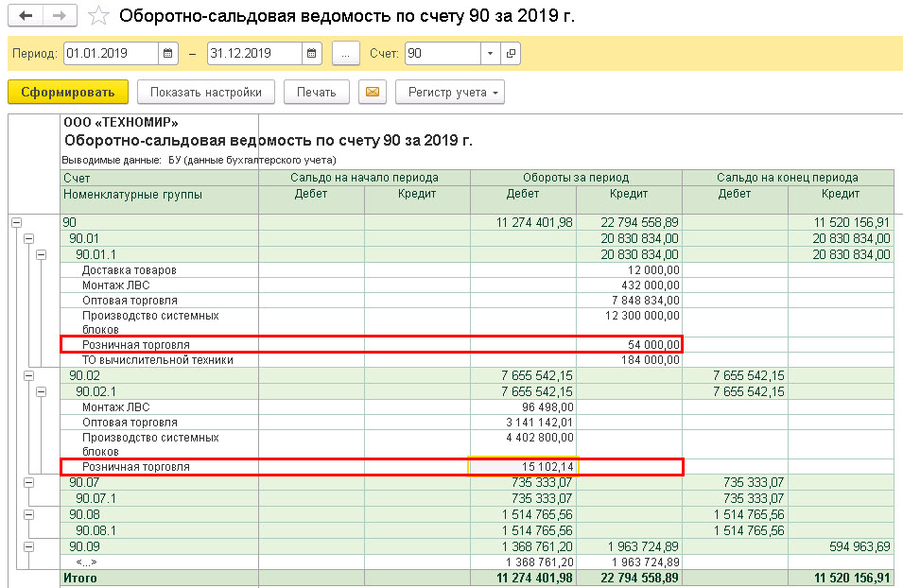Open calendar for start date 01.01.2019
The width and height of the screenshot is (903, 588).
pos(167,54)
